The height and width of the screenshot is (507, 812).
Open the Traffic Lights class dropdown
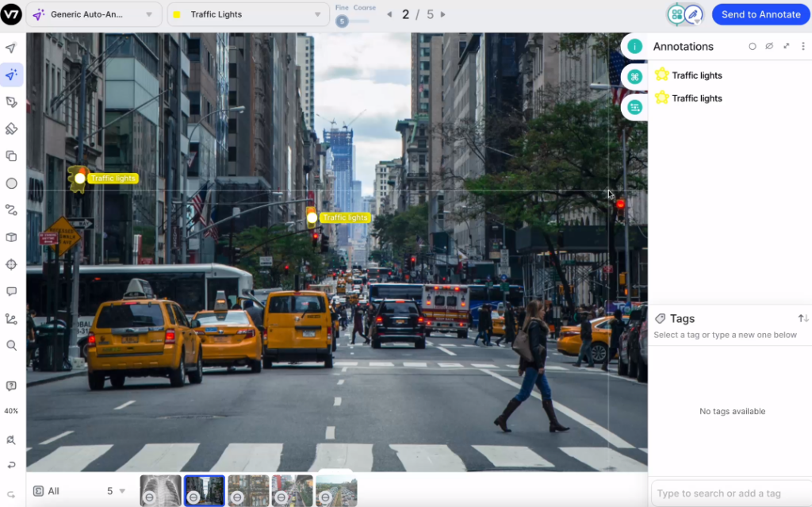point(248,14)
